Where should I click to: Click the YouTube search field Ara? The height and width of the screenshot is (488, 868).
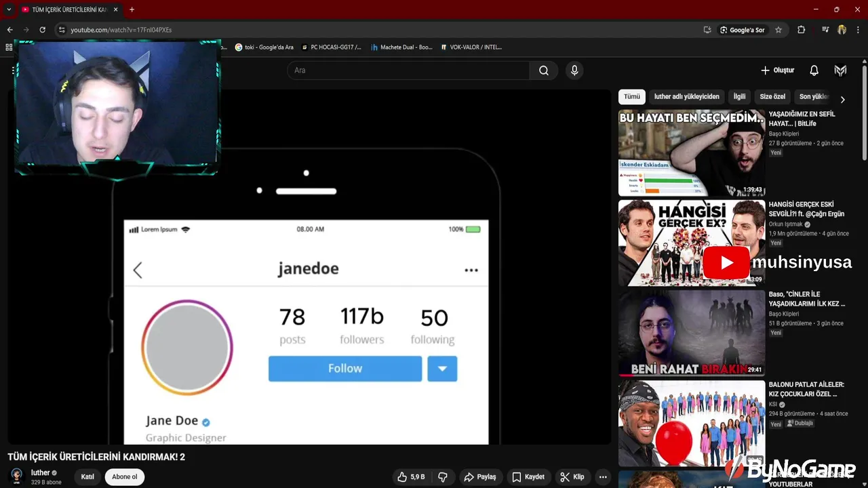[x=408, y=70]
